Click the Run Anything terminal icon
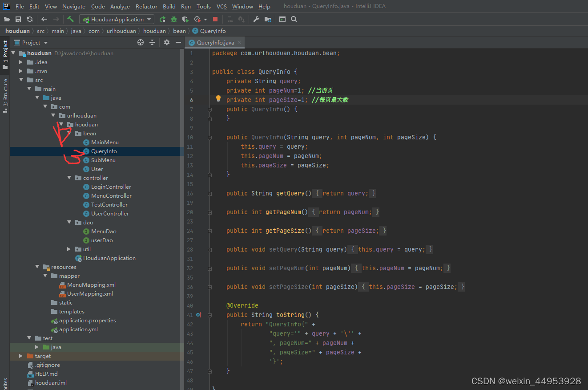This screenshot has height=390, width=588. 282,19
